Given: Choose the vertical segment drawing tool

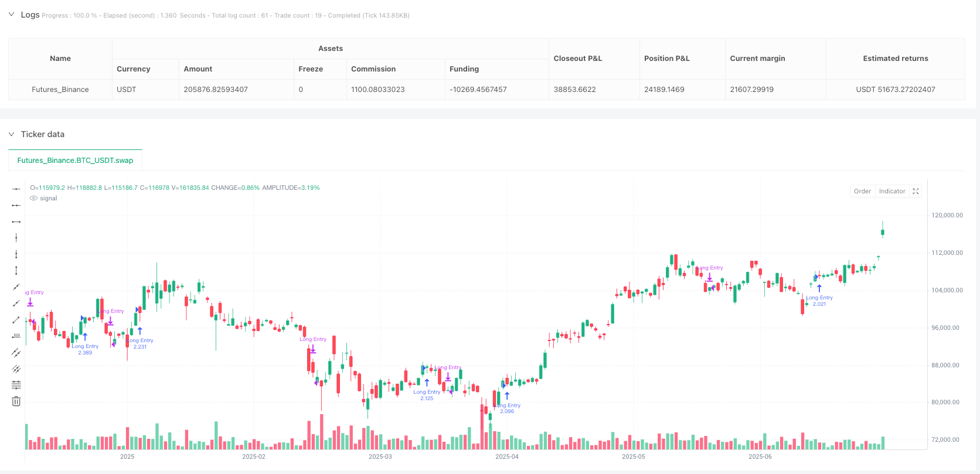Looking at the screenshot, I should pos(16,271).
